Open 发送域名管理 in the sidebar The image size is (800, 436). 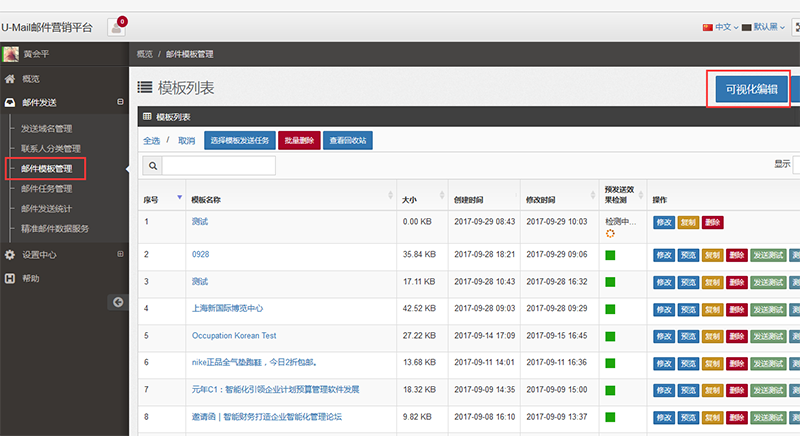(47, 128)
